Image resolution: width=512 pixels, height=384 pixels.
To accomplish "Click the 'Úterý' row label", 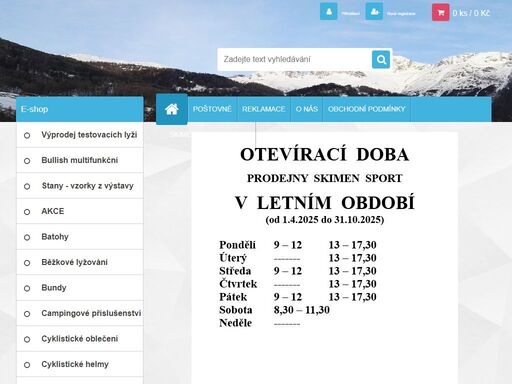I will click(x=233, y=258).
